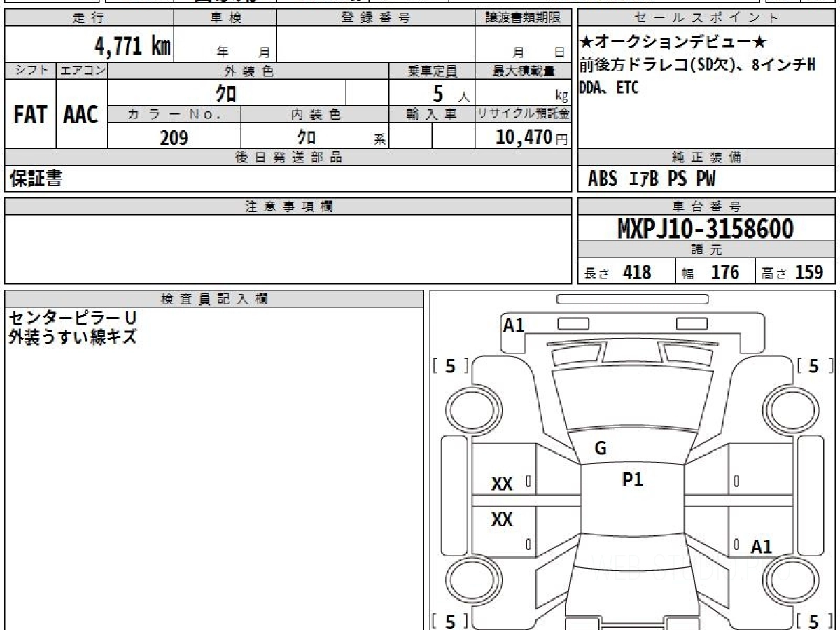Click the リサイクル預託金 label
The image size is (840, 630).
523,115
